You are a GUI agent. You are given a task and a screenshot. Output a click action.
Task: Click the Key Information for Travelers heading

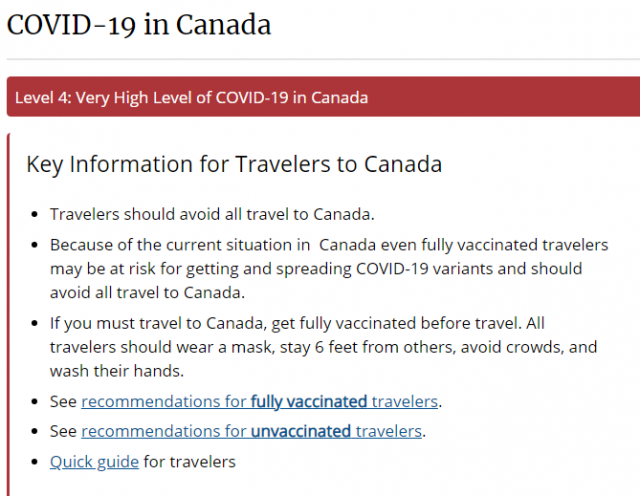(x=234, y=164)
